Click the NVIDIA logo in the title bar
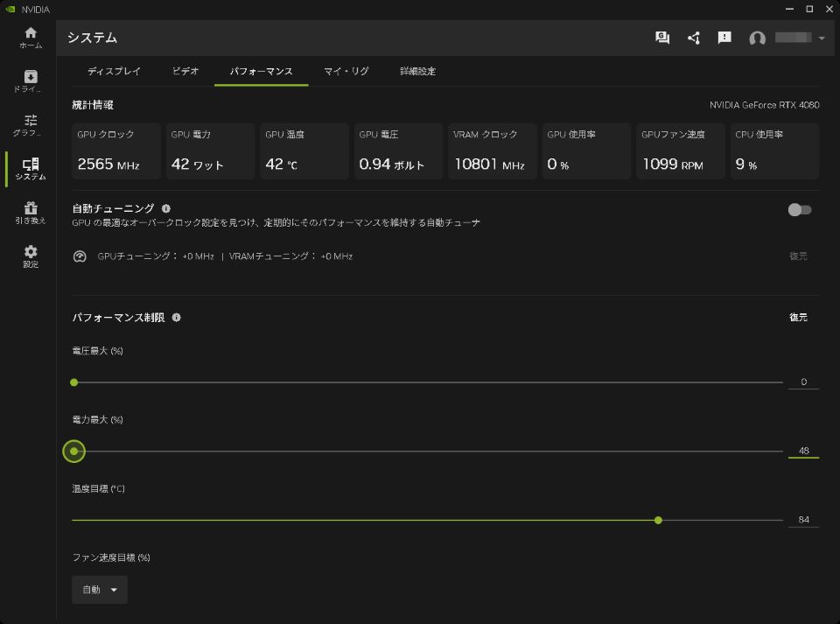840x624 pixels. (x=10, y=9)
